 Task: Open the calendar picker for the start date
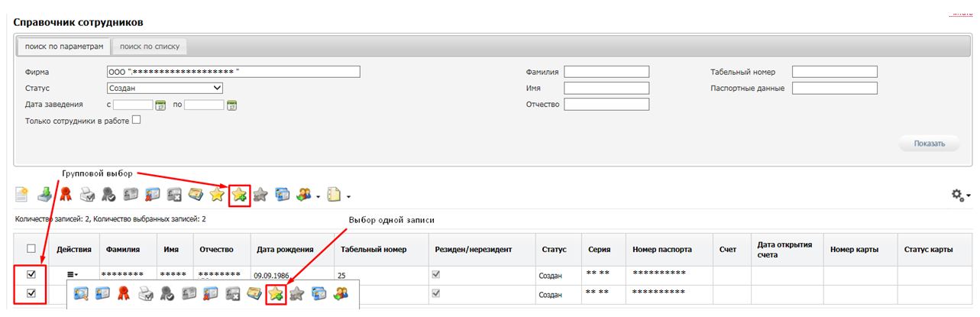click(160, 105)
